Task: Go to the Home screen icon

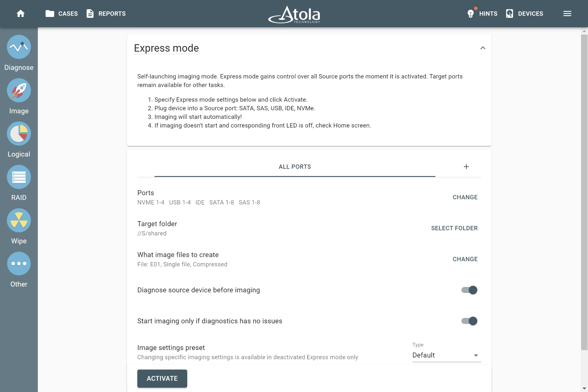Action: [21, 13]
